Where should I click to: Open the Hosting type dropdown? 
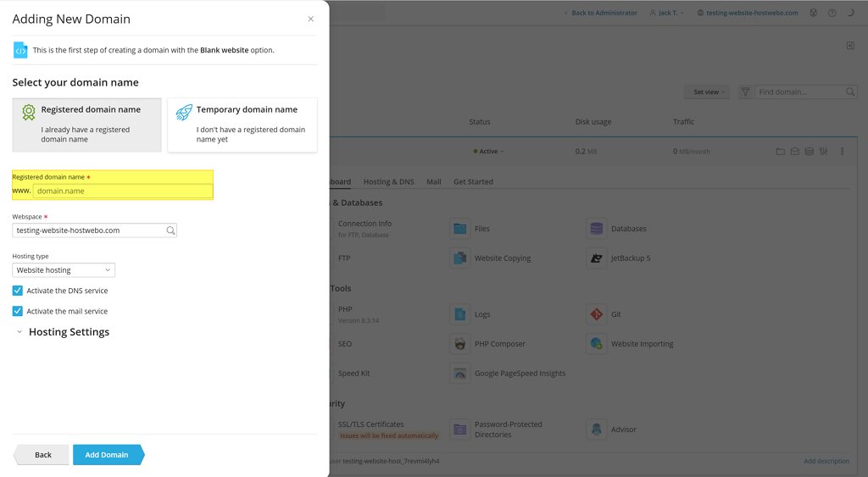64,270
